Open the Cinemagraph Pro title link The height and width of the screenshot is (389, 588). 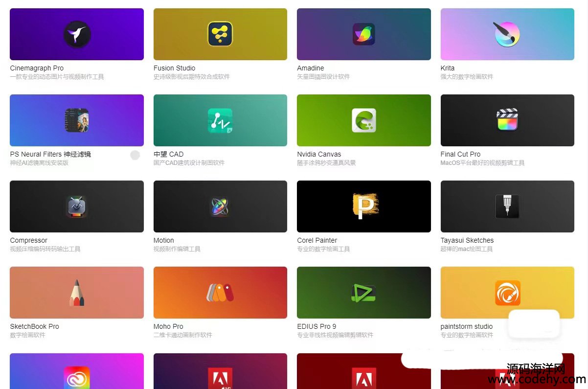point(37,68)
